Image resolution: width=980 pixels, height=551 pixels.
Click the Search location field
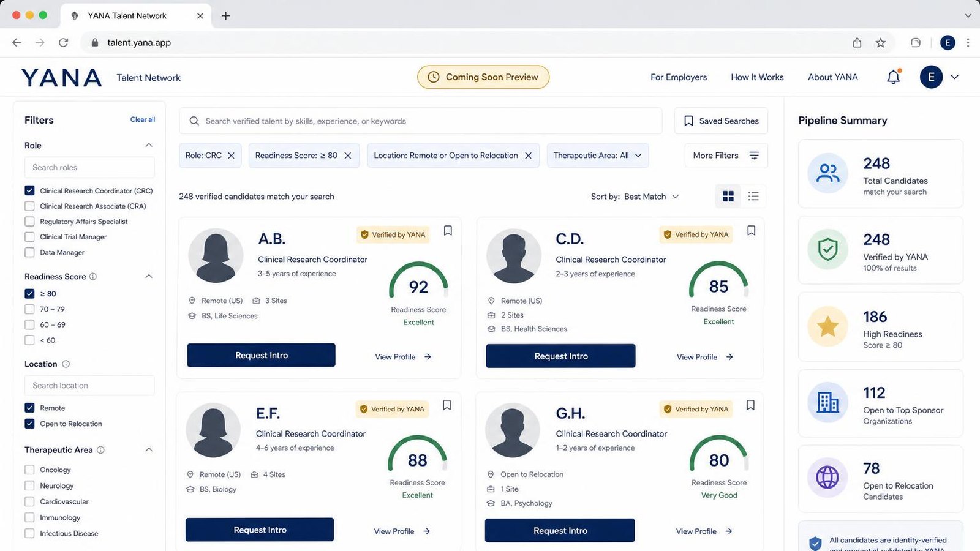pyautogui.click(x=89, y=385)
